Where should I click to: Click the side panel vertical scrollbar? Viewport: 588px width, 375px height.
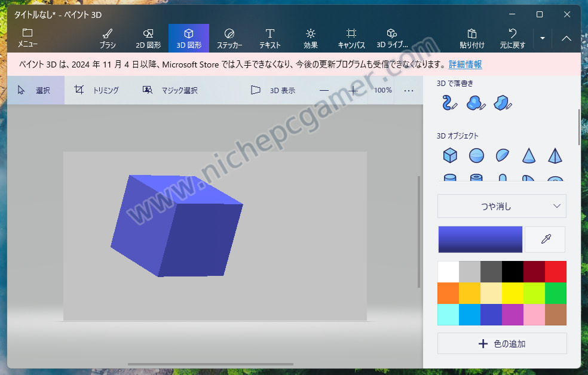(x=579, y=127)
